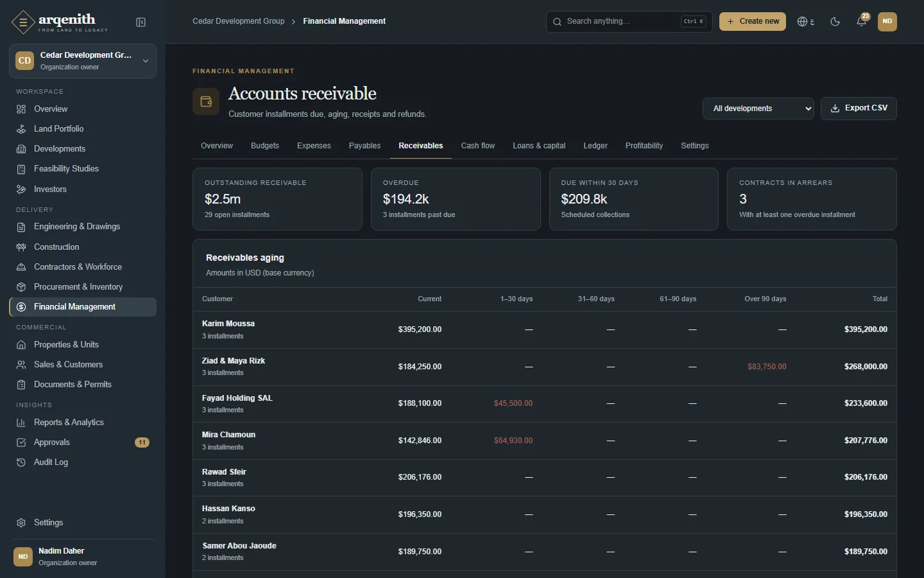
Task: Focus the Search anything field
Action: pyautogui.click(x=629, y=21)
